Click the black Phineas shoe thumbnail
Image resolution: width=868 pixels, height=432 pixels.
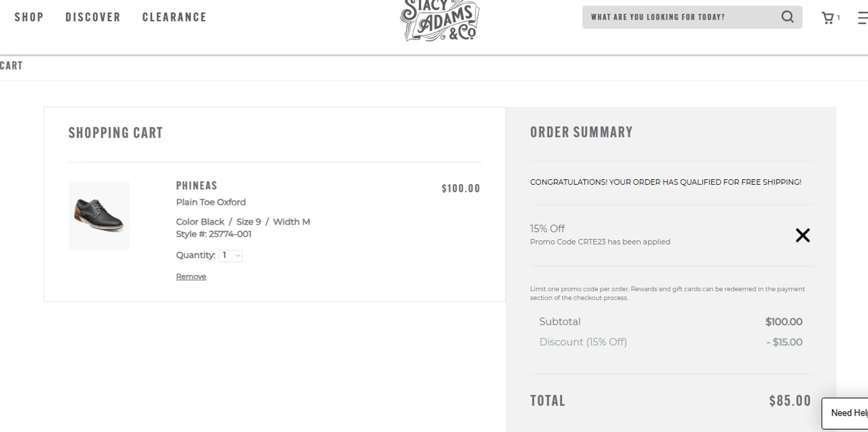pyautogui.click(x=99, y=215)
